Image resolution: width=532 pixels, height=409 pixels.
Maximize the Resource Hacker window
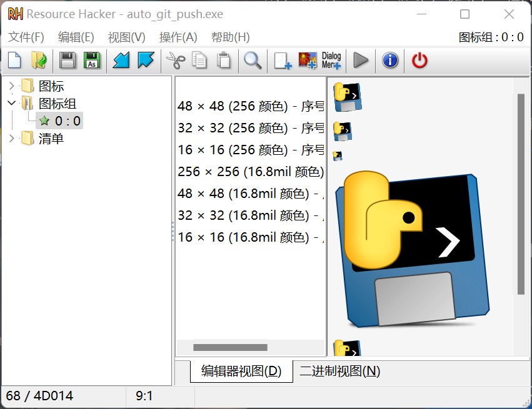(x=465, y=14)
